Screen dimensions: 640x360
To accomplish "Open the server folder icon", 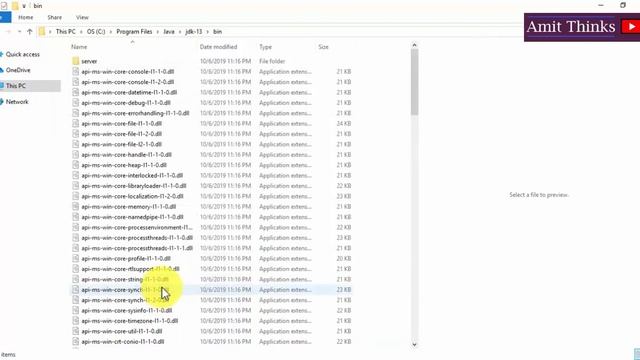I will click(76, 61).
